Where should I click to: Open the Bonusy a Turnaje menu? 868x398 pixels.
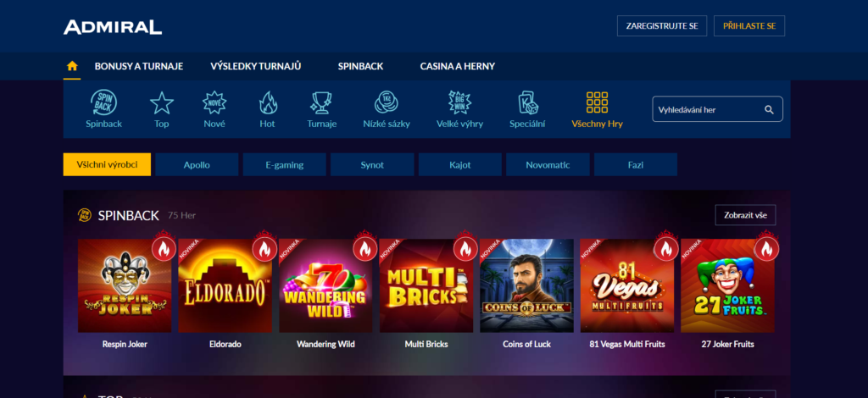pos(138,66)
